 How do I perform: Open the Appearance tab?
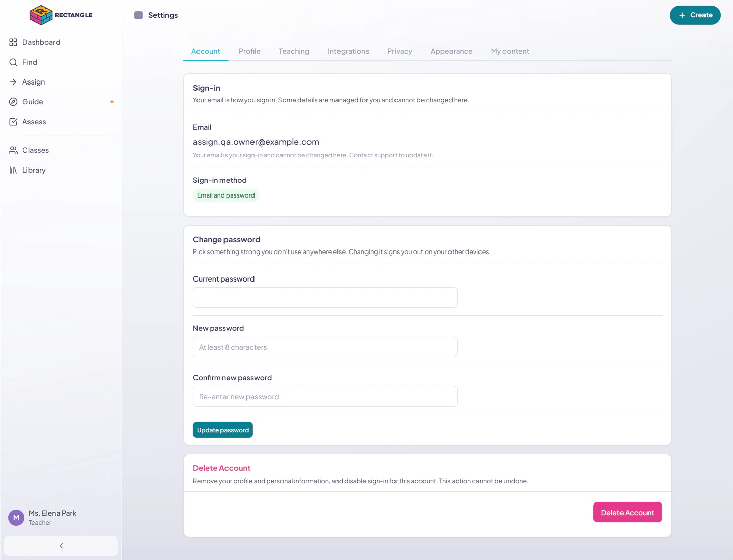pyautogui.click(x=452, y=51)
